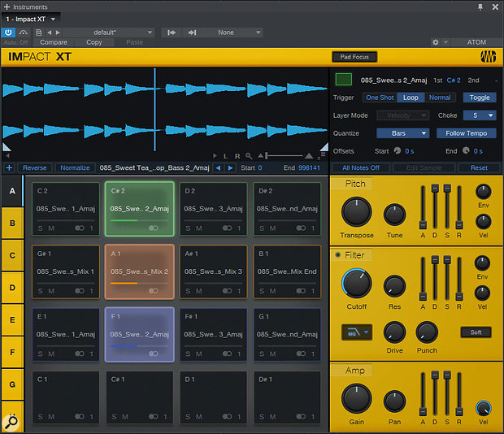Toggle Reverse for the sample

pos(34,167)
